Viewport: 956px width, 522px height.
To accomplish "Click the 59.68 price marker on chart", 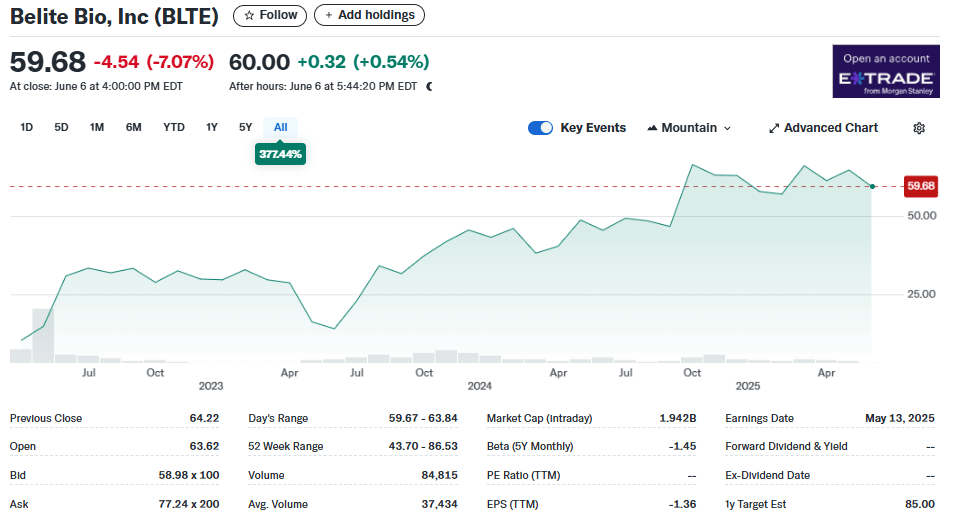I will 920,186.
